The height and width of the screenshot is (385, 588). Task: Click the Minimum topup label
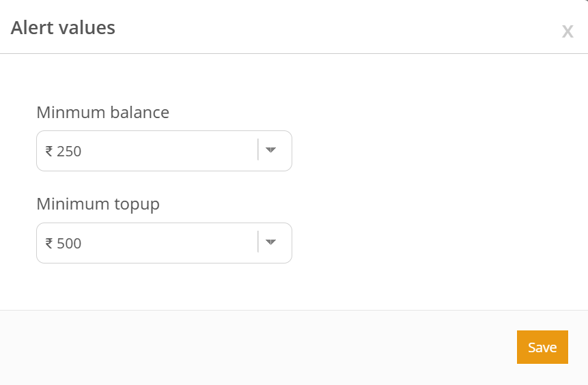[x=98, y=204]
